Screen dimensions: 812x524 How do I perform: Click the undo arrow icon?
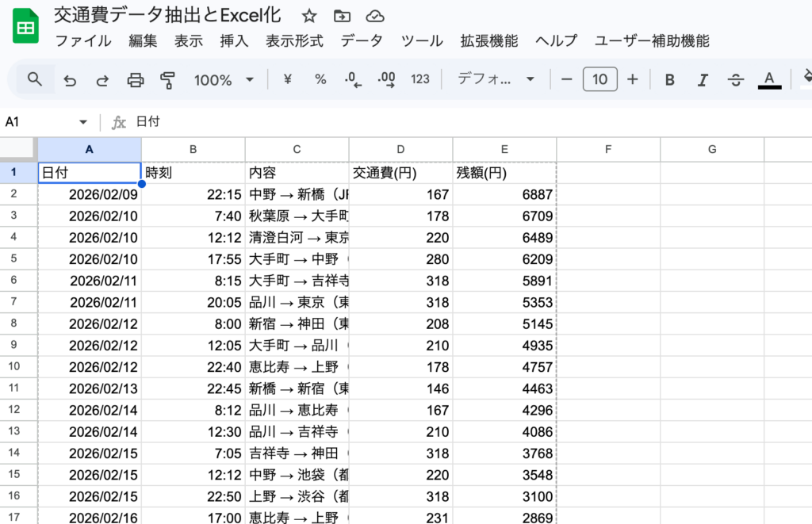[70, 79]
